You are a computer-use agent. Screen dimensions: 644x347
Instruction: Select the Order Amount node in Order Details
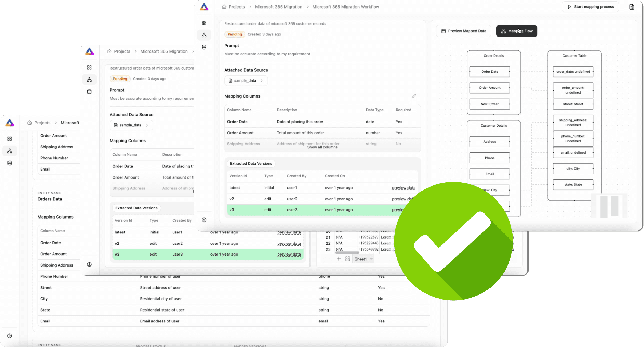tap(490, 88)
